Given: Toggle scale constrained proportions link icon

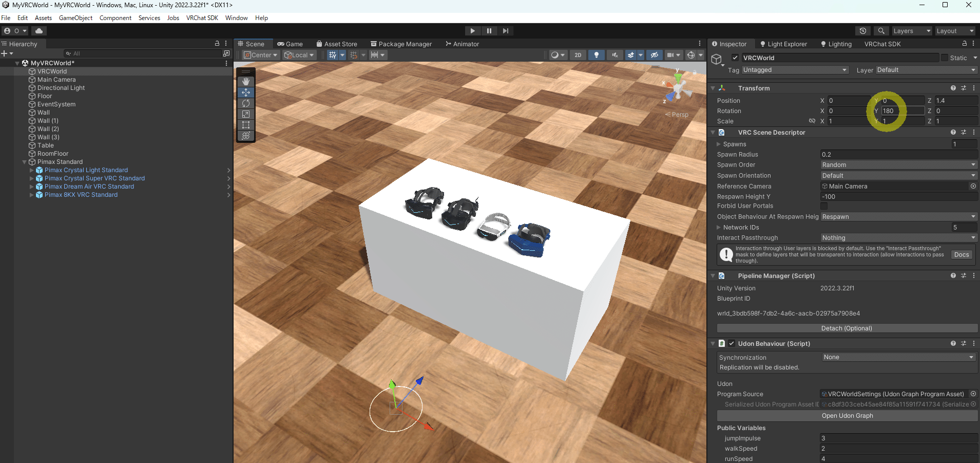Looking at the screenshot, I should coord(812,121).
